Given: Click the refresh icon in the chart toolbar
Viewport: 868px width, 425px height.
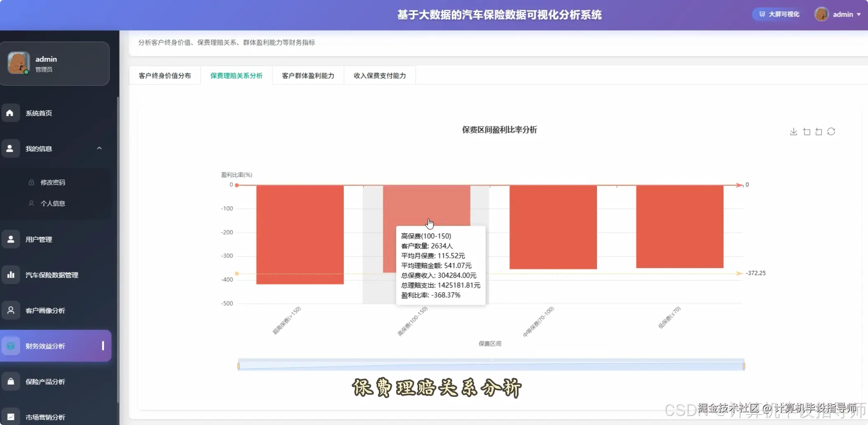Looking at the screenshot, I should (832, 131).
